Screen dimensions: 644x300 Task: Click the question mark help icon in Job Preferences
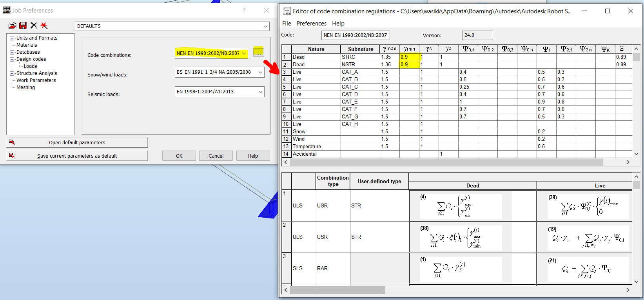pos(244,10)
